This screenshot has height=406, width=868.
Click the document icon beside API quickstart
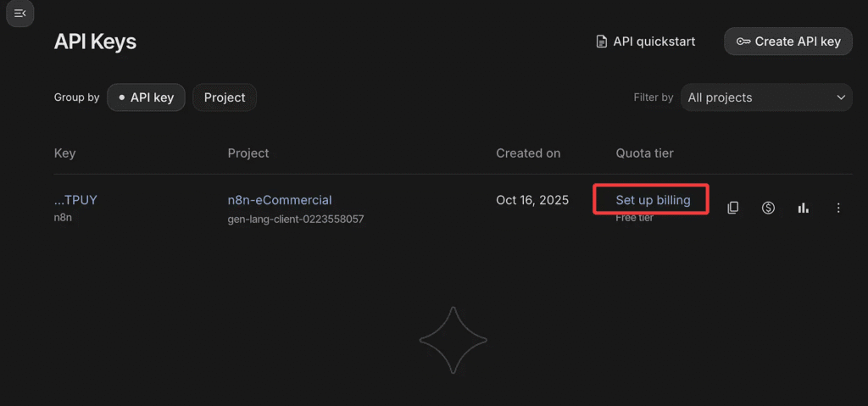click(x=602, y=42)
